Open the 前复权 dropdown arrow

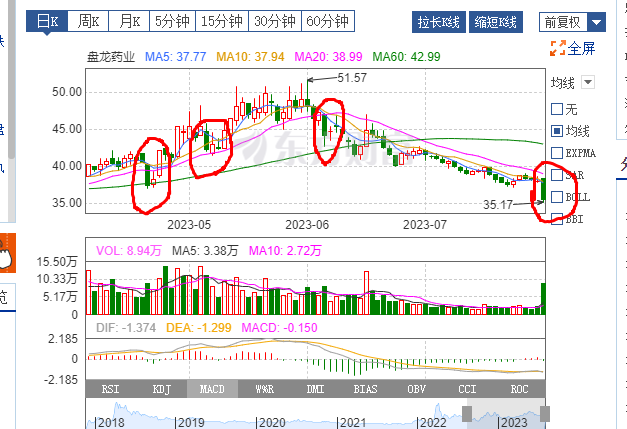[x=596, y=22]
